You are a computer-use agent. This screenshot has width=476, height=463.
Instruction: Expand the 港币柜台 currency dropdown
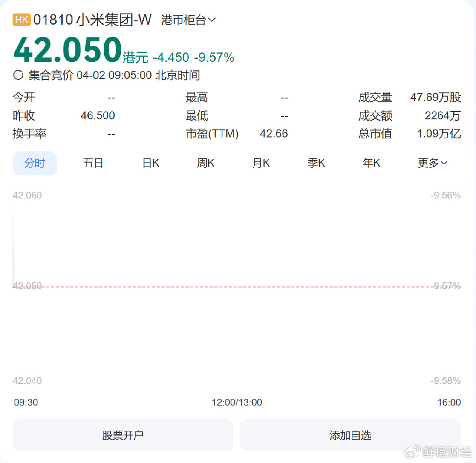(188, 20)
